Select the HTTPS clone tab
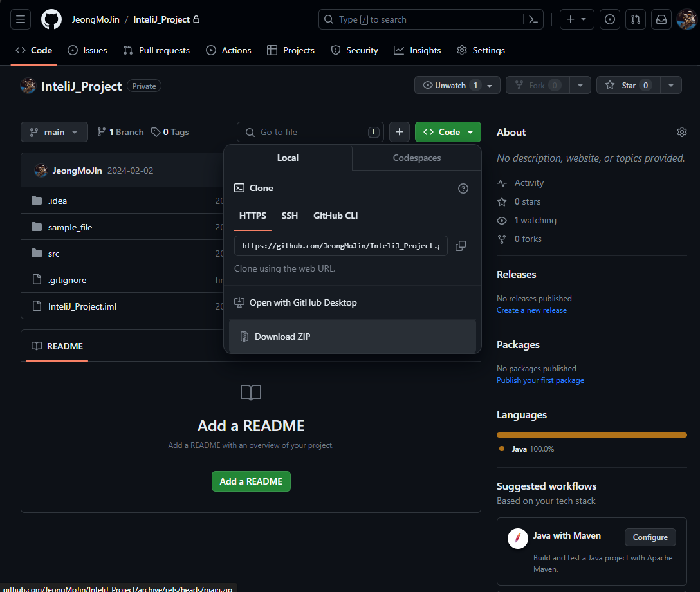 (253, 216)
